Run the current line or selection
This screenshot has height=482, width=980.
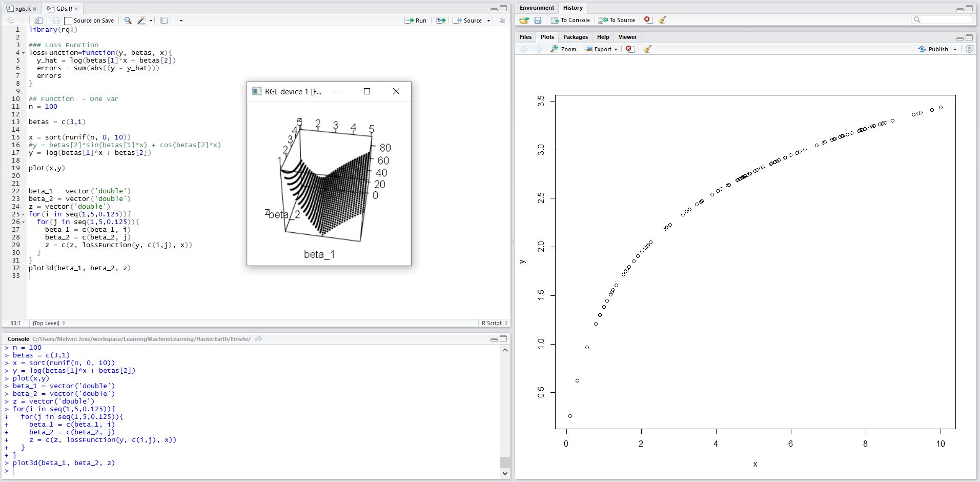[416, 21]
